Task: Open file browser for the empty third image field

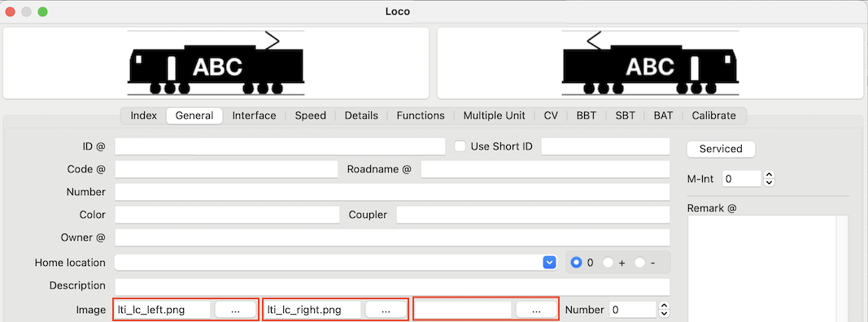Action: (x=536, y=310)
